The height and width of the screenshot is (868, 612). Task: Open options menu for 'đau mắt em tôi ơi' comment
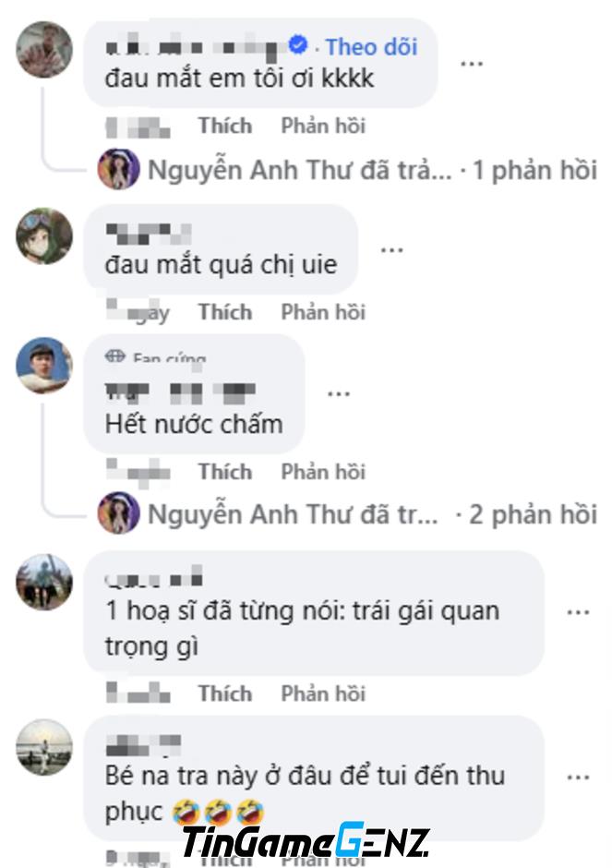pos(472,65)
